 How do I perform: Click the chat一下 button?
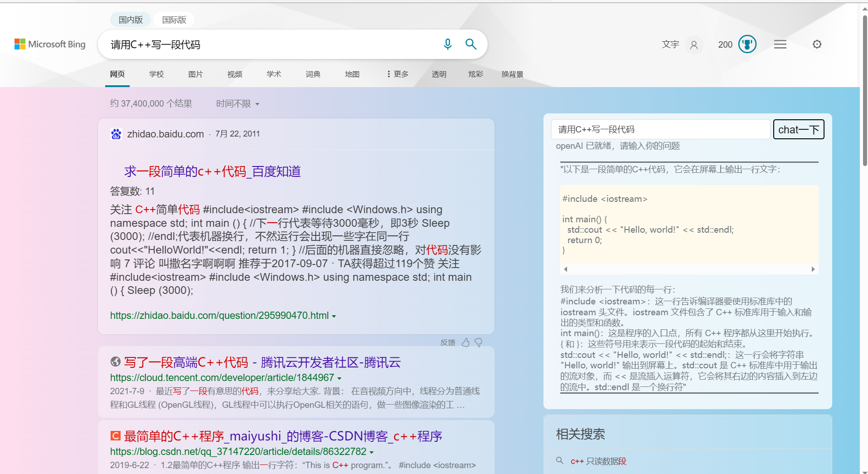[798, 129]
